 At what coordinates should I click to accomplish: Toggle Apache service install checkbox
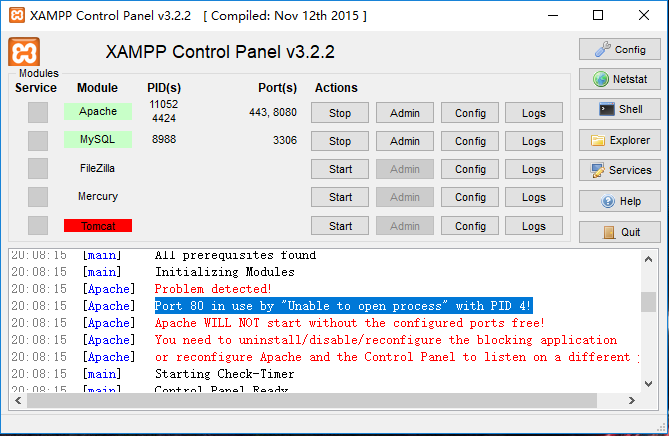pos(38,113)
